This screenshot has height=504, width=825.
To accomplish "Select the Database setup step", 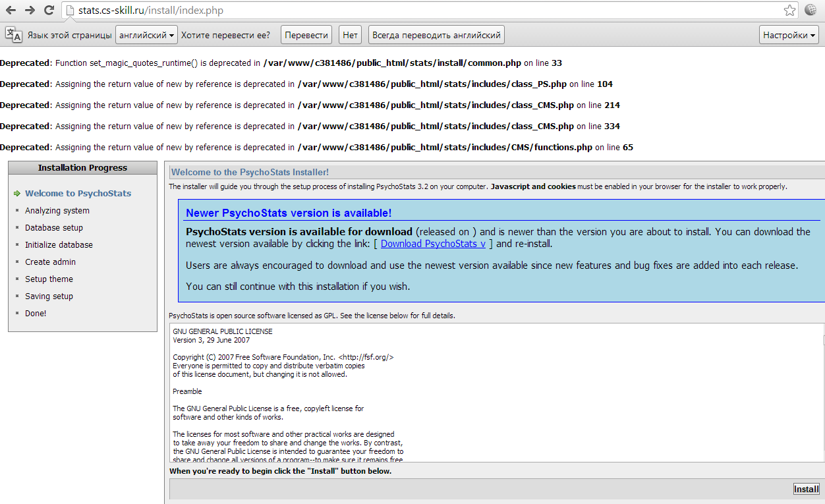I will [x=54, y=228].
